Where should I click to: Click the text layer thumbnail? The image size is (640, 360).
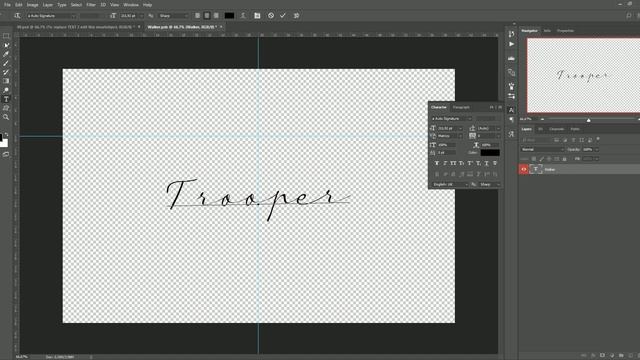pos(536,169)
